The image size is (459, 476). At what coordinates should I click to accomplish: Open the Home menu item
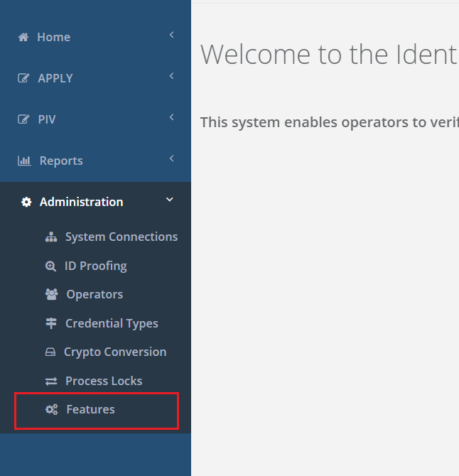pyautogui.click(x=54, y=37)
